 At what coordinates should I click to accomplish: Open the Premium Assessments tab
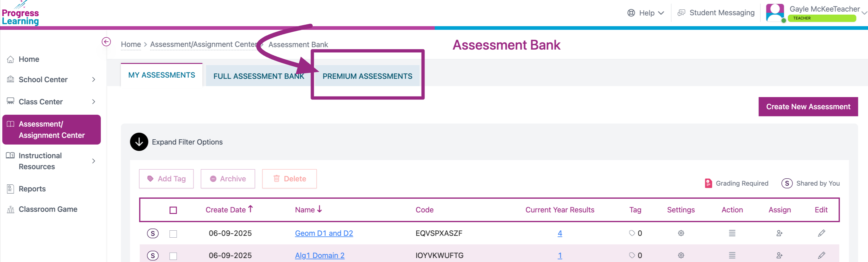tap(367, 76)
